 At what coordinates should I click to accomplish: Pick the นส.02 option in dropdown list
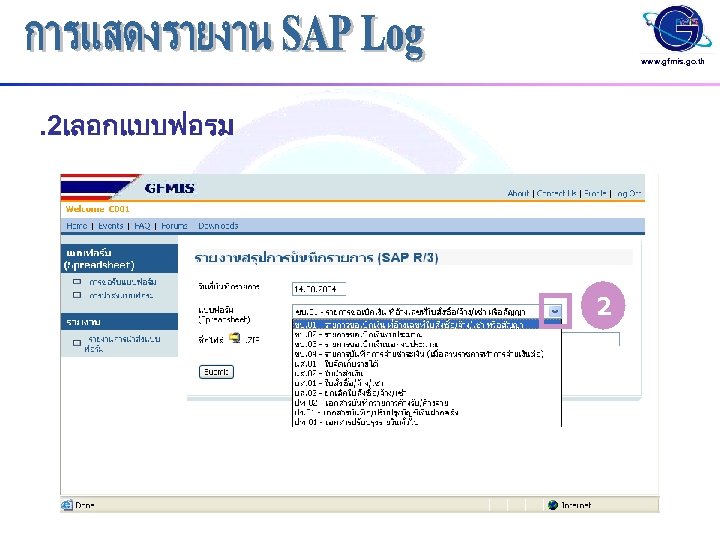click(x=427, y=373)
